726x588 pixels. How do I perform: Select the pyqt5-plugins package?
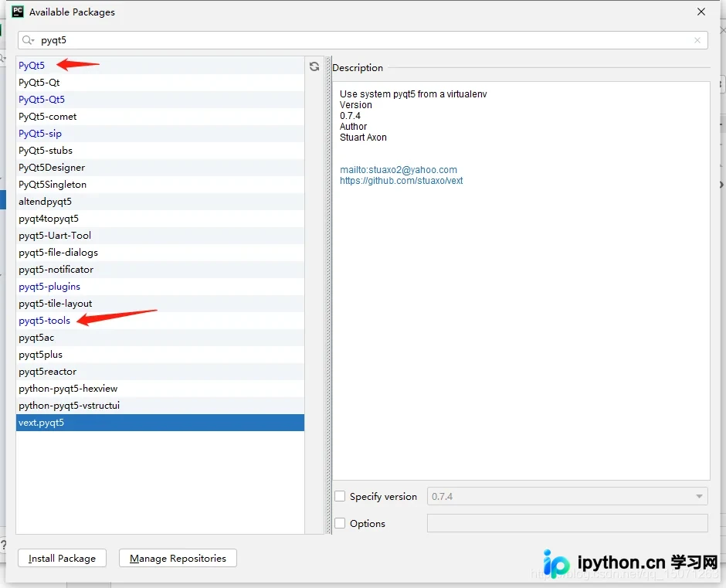click(160, 287)
